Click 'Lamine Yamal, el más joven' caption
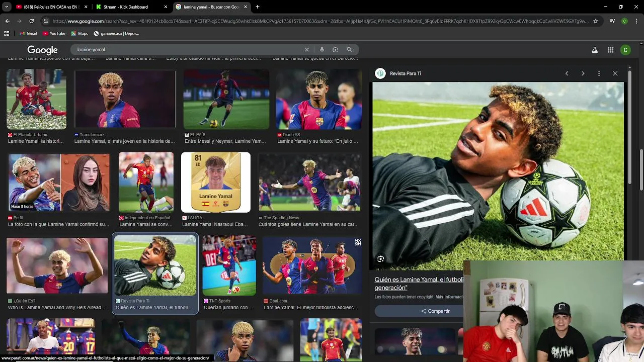Screen dimensions: 644x362 click(x=125, y=141)
